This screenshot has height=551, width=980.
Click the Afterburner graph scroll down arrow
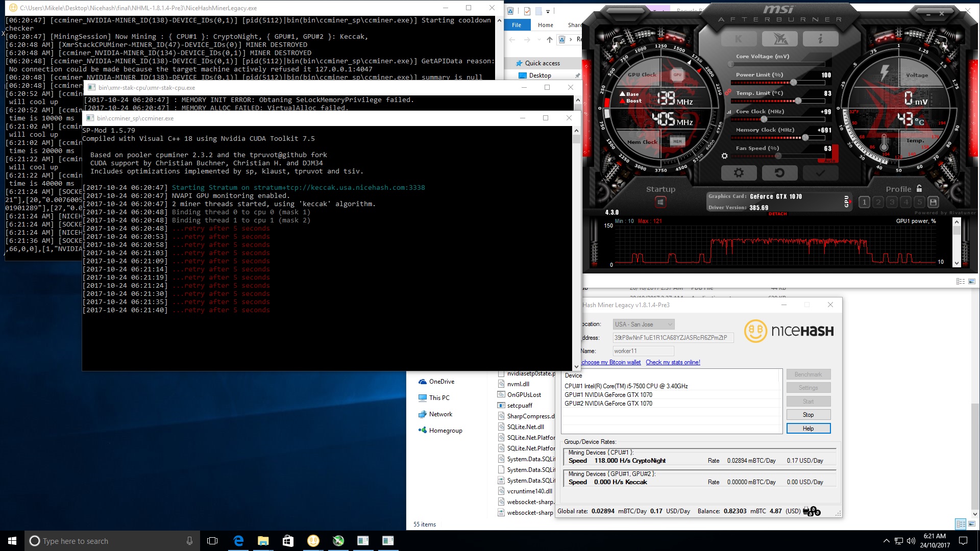(x=957, y=263)
